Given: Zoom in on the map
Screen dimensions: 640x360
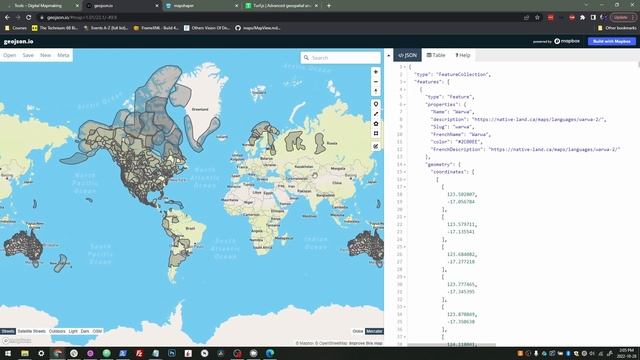Looking at the screenshot, I should click(x=376, y=72).
